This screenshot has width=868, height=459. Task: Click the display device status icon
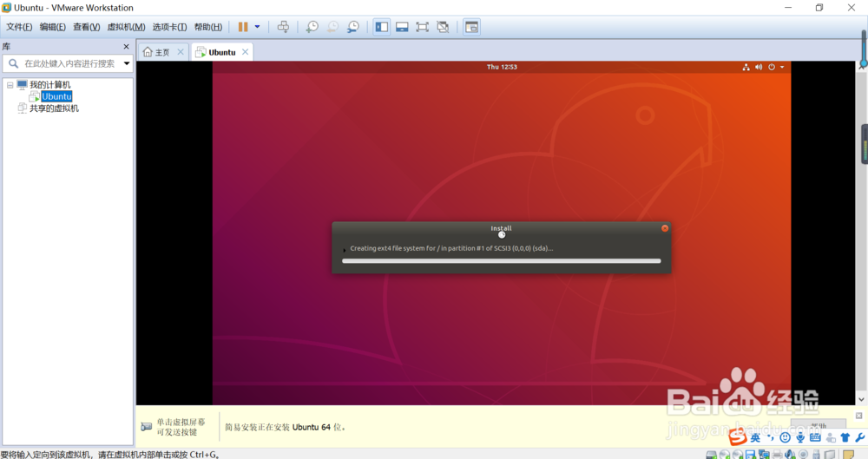point(830,455)
